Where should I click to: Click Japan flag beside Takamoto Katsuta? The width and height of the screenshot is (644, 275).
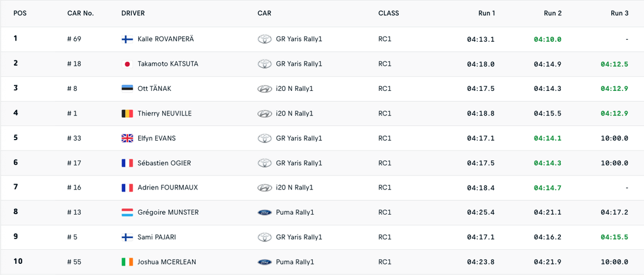coord(127,64)
